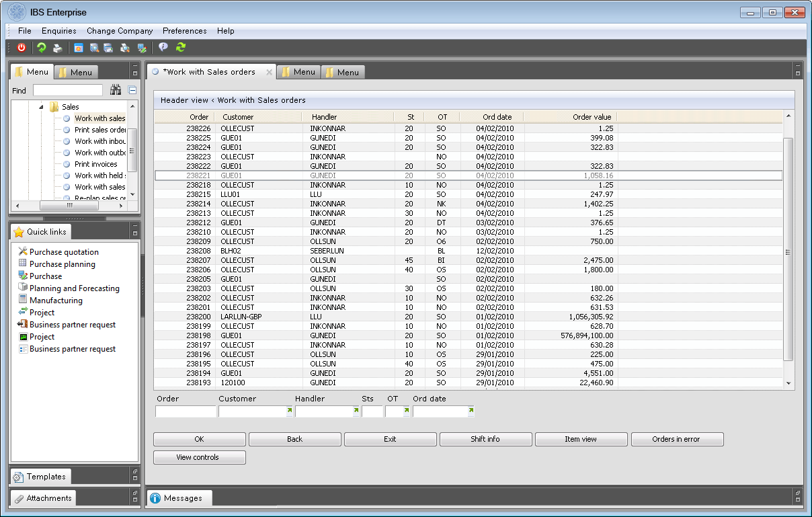The height and width of the screenshot is (517, 812).
Task: Open the Enquiries menu
Action: point(59,31)
